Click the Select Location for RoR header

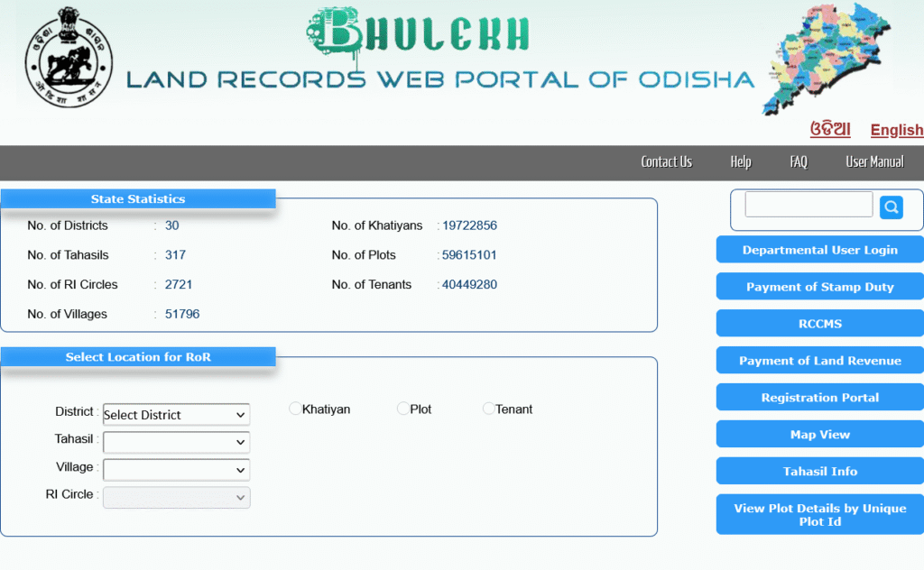pos(138,357)
